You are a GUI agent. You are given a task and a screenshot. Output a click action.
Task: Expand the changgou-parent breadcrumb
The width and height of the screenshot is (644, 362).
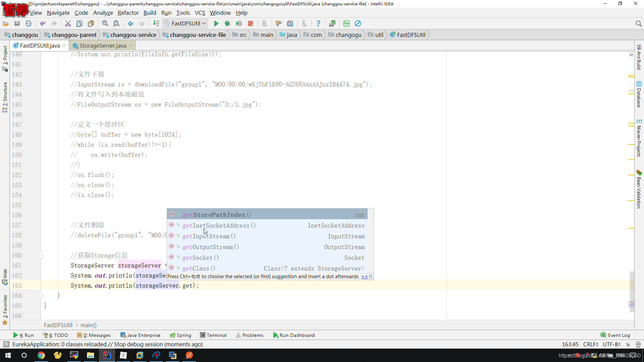pyautogui.click(x=70, y=35)
